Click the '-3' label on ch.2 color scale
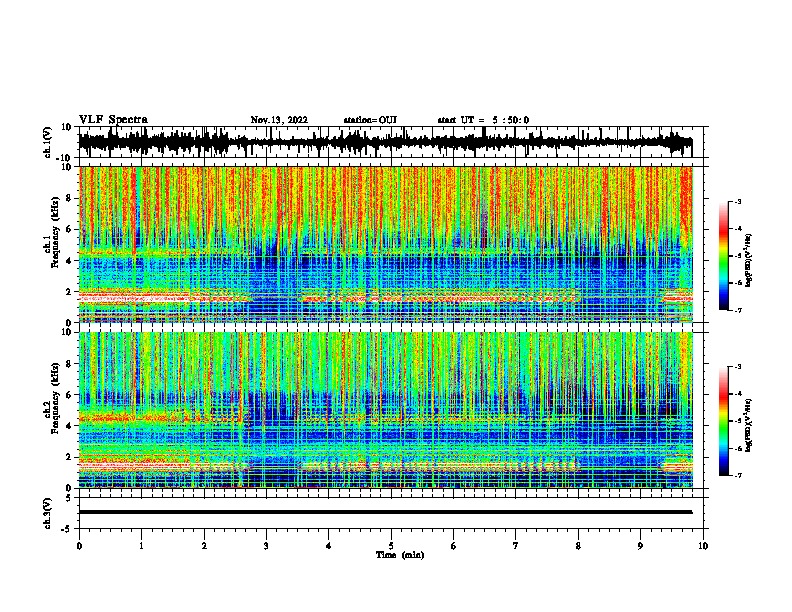The height and width of the screenshot is (612, 792). [x=737, y=367]
